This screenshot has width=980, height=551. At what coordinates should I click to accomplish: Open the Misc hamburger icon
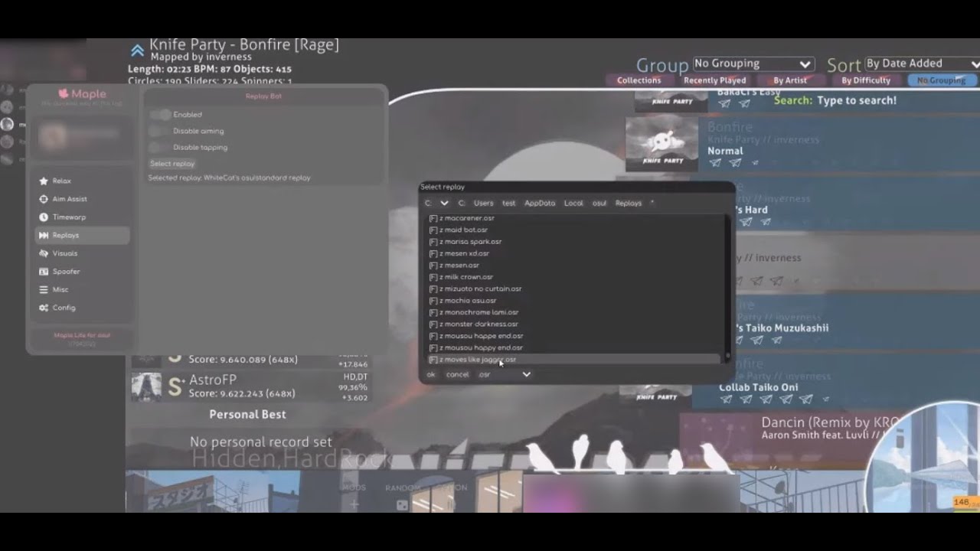click(x=43, y=290)
